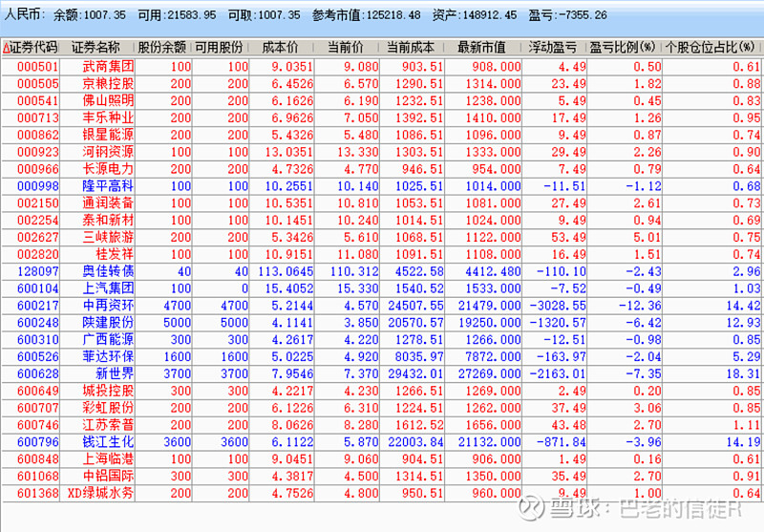Select stock code 000505
This screenshot has width=764, height=532.
click(x=38, y=84)
